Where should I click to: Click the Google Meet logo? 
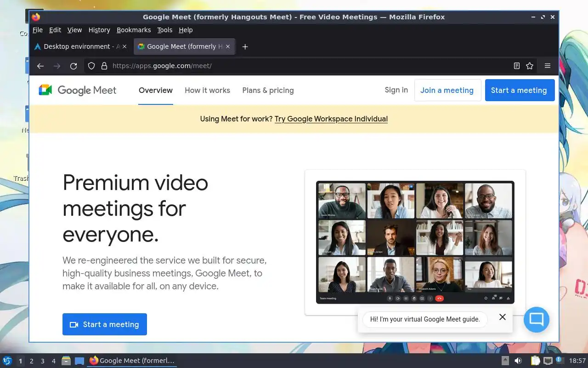click(x=78, y=90)
